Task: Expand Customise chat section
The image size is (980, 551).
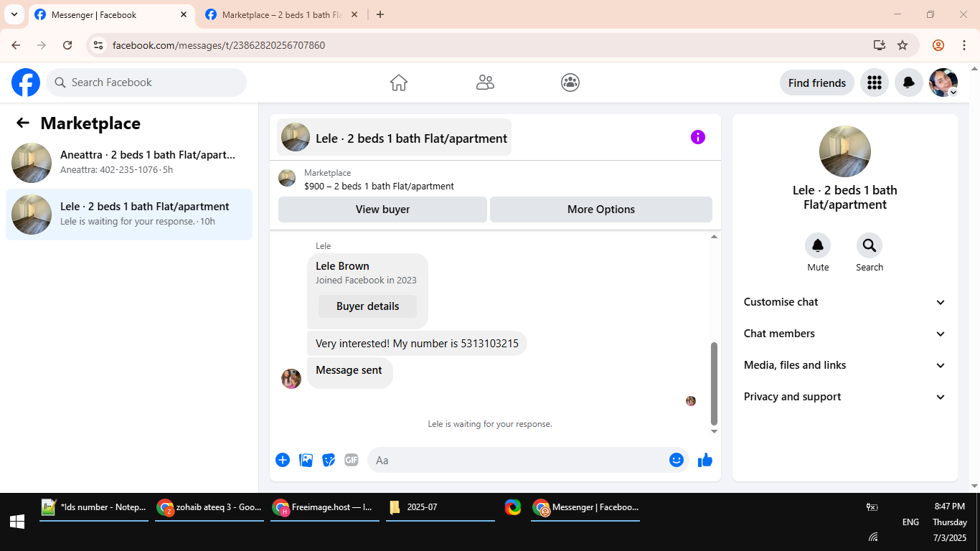Action: (845, 302)
